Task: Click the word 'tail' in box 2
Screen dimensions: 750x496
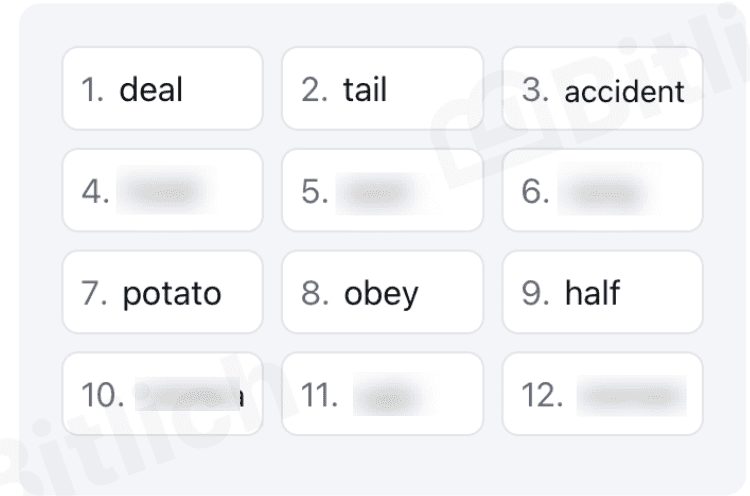Action: [x=365, y=89]
